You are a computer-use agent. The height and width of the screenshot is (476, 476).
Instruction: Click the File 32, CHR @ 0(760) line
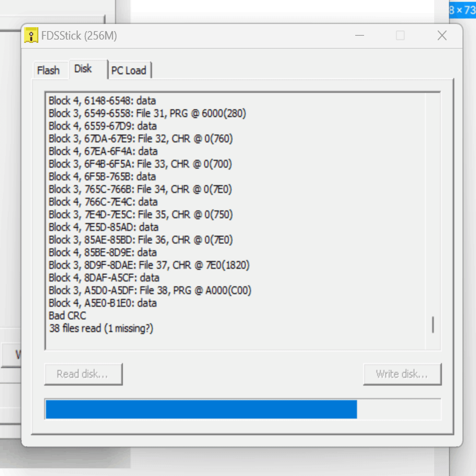(x=141, y=138)
